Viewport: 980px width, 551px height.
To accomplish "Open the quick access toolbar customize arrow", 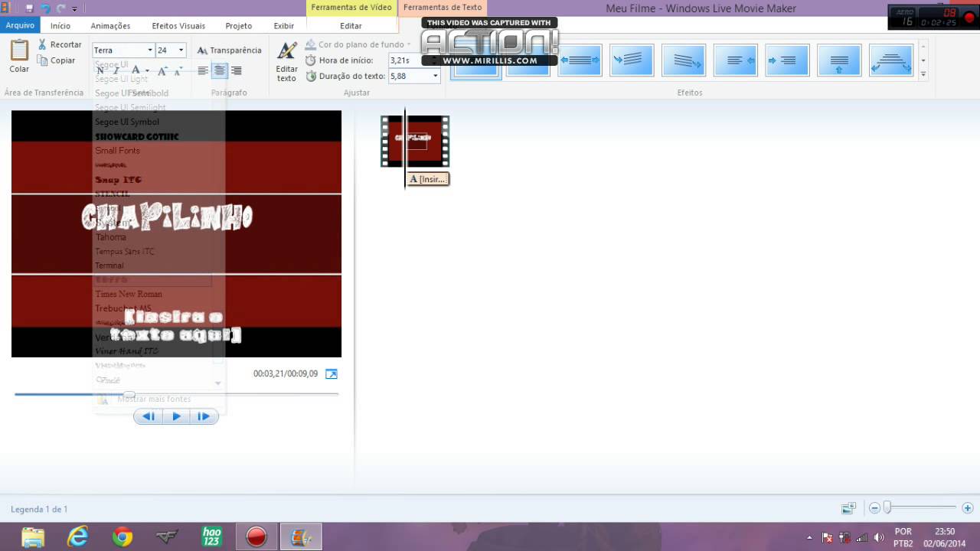I will point(75,9).
